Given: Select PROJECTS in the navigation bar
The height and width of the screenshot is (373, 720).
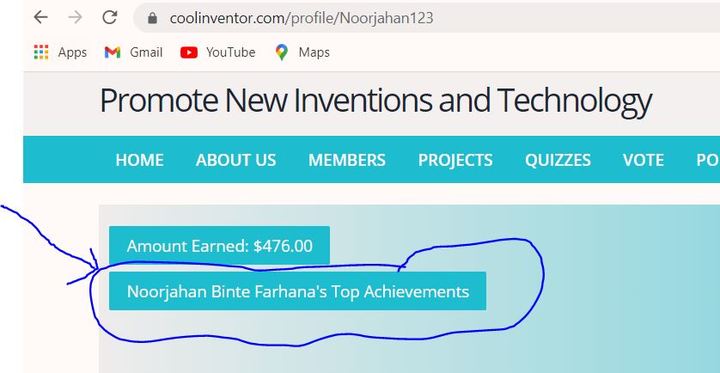Looking at the screenshot, I should point(455,160).
